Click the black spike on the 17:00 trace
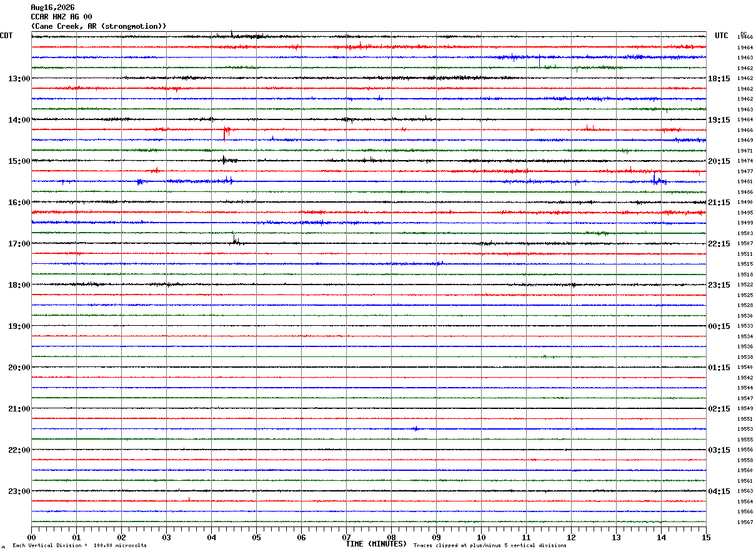This screenshot has width=756, height=554. point(234,239)
